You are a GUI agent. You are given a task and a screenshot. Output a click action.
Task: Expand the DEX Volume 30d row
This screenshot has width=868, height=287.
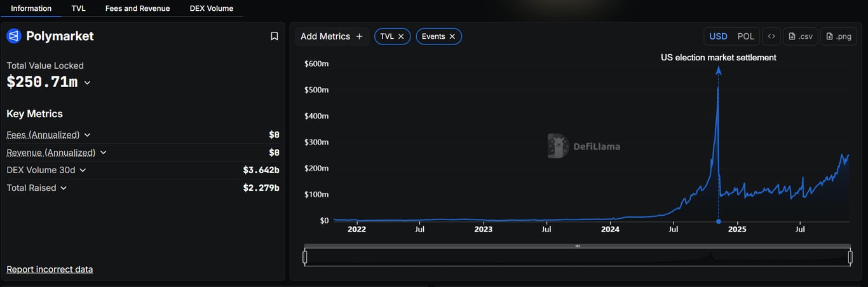pyautogui.click(x=83, y=170)
